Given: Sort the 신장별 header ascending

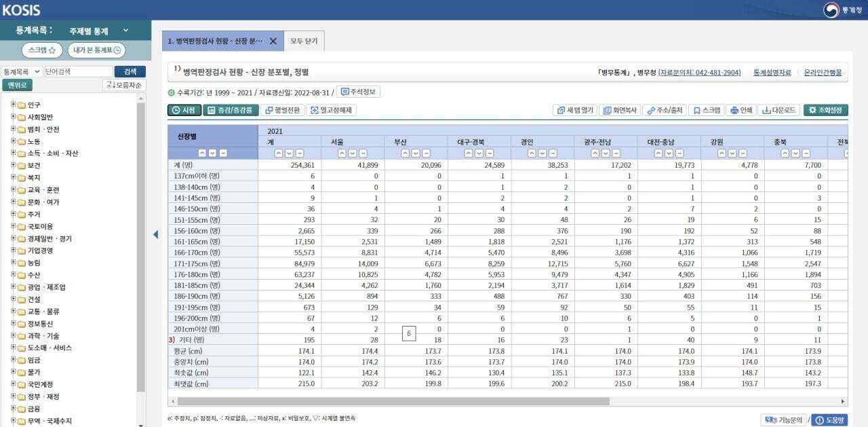Looking at the screenshot, I should click(202, 153).
